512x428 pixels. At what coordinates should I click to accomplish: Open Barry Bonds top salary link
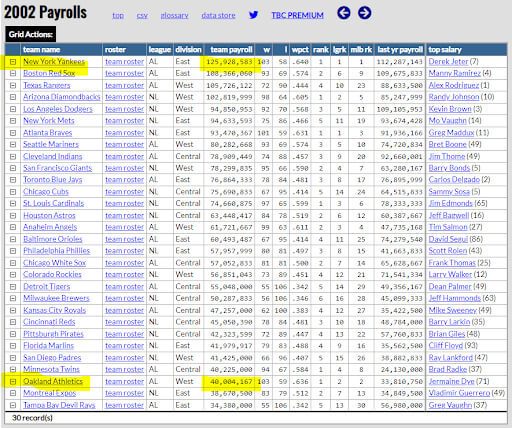coord(449,168)
